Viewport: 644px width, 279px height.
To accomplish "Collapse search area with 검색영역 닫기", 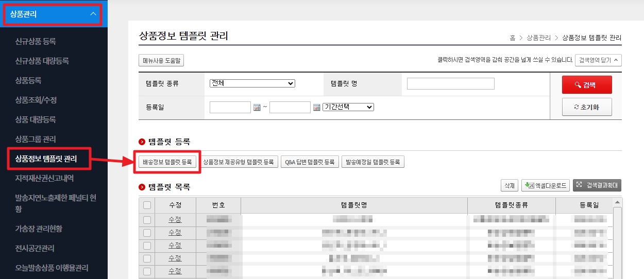I will 598,60.
